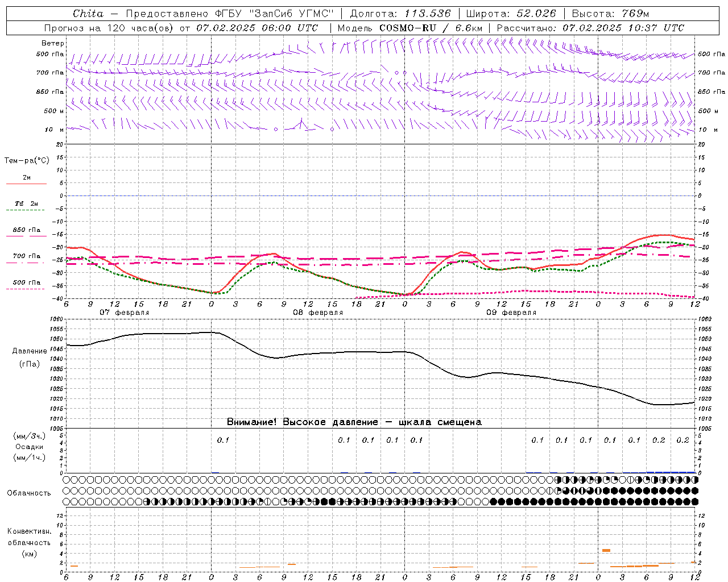Click the 'Td 2м' dew point legend entry
The width and height of the screenshot is (728, 582).
(27, 203)
